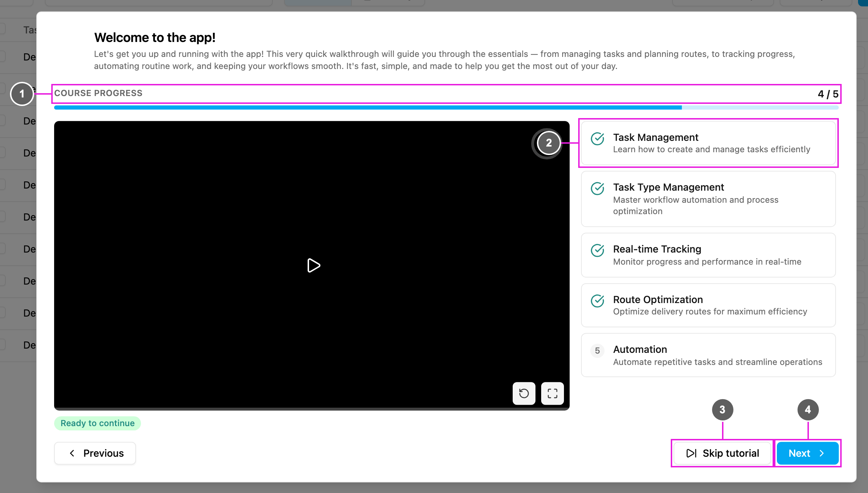Click 'Monitor progress and performance in real-time'

pyautogui.click(x=707, y=262)
